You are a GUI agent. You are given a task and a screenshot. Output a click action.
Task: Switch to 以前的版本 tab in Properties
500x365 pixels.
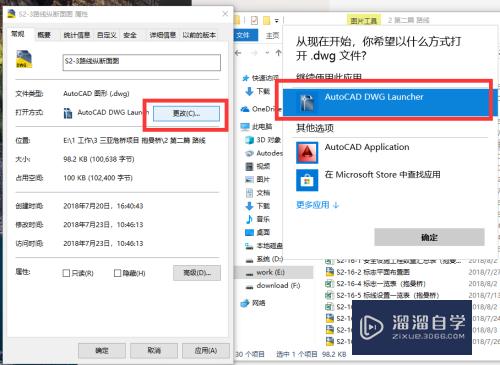(x=199, y=35)
